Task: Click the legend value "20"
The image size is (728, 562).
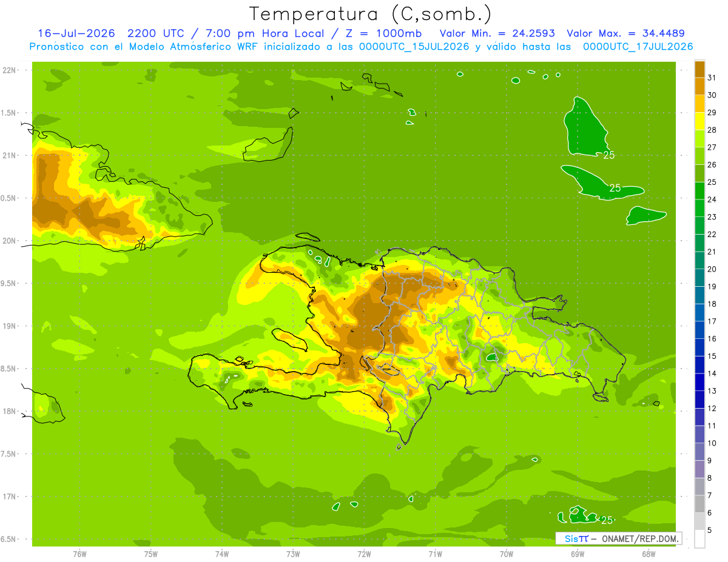Action: tap(712, 269)
